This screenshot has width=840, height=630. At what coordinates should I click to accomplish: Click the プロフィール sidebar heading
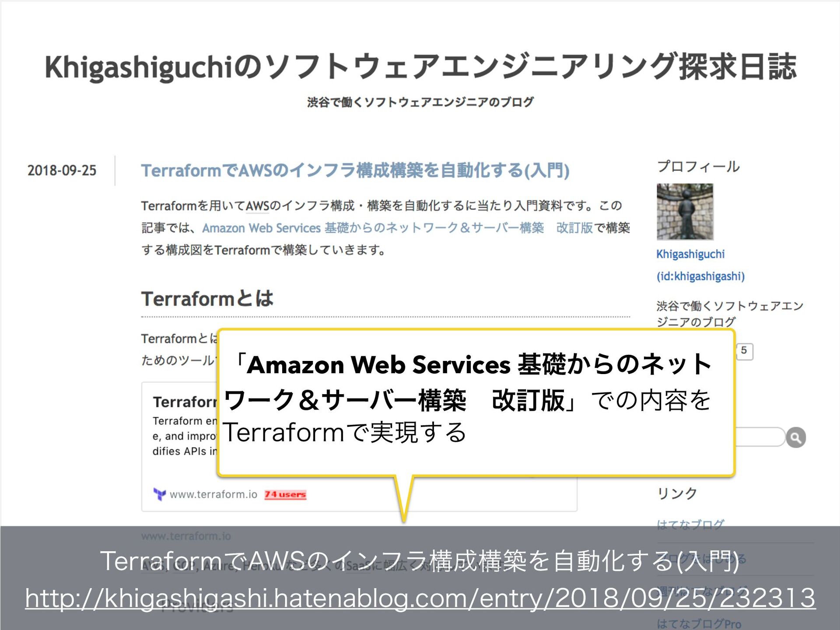pyautogui.click(x=698, y=167)
